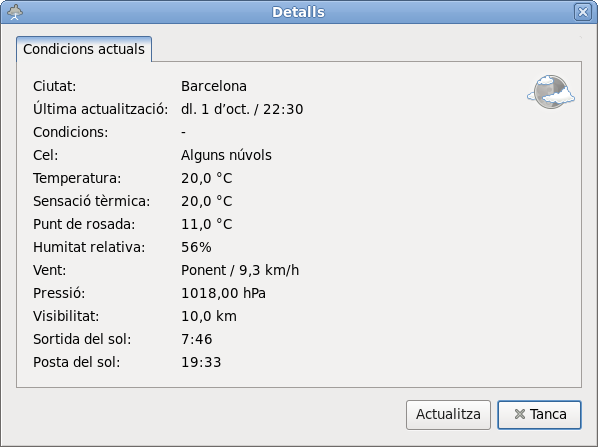
Task: Click the Sensació tèrmica label
Action: point(92,201)
